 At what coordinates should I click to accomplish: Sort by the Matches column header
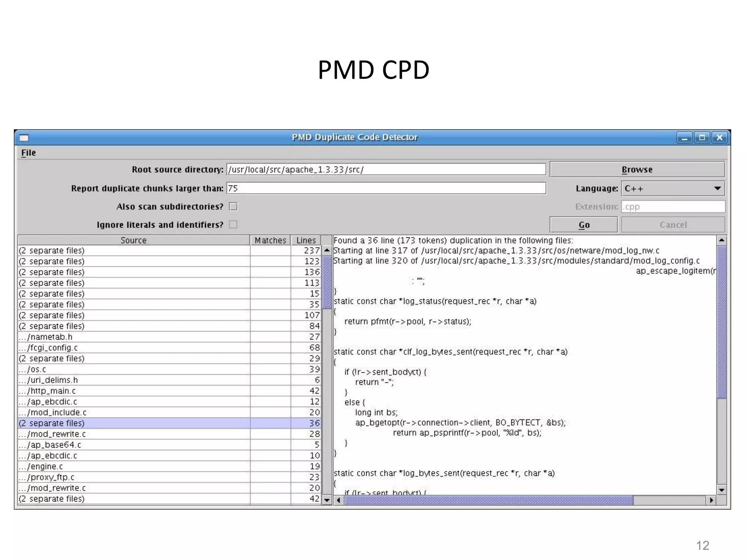pyautogui.click(x=270, y=240)
